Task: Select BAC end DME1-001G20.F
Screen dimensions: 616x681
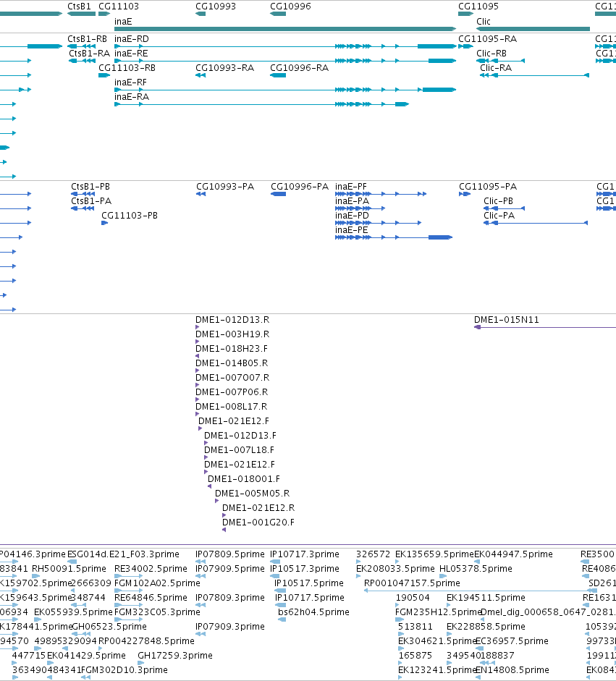Action: pyautogui.click(x=224, y=530)
